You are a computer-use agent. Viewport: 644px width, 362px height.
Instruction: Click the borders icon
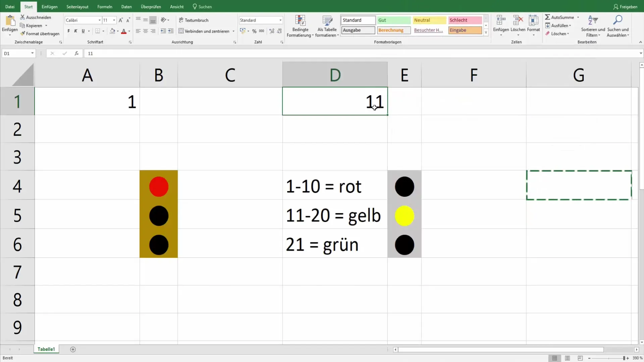pos(98,31)
